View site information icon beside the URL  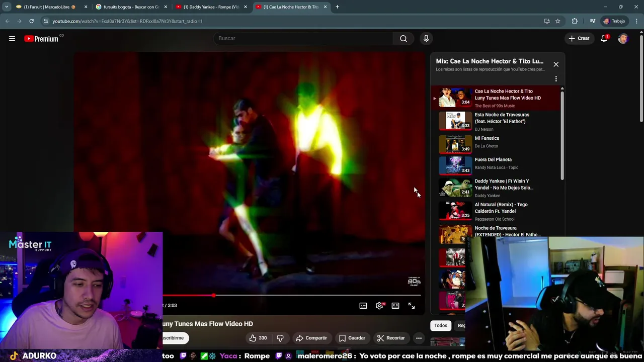pyautogui.click(x=46, y=21)
